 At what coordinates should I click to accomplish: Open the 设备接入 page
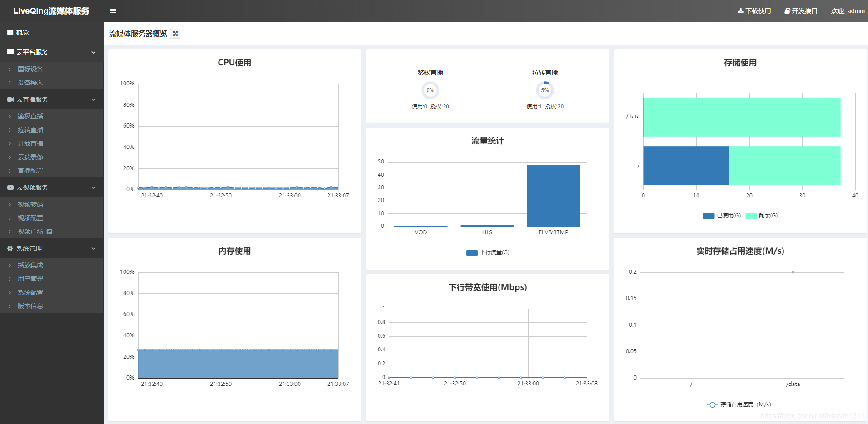[31, 83]
